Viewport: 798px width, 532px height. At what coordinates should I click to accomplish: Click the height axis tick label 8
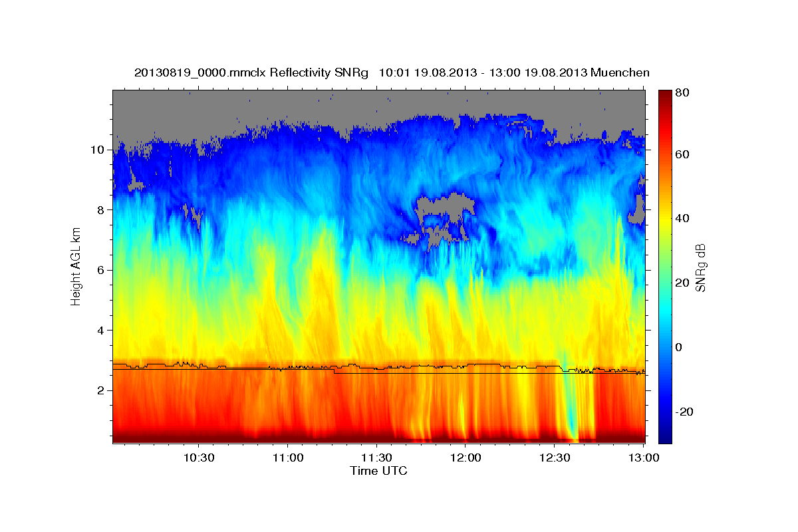coord(100,209)
